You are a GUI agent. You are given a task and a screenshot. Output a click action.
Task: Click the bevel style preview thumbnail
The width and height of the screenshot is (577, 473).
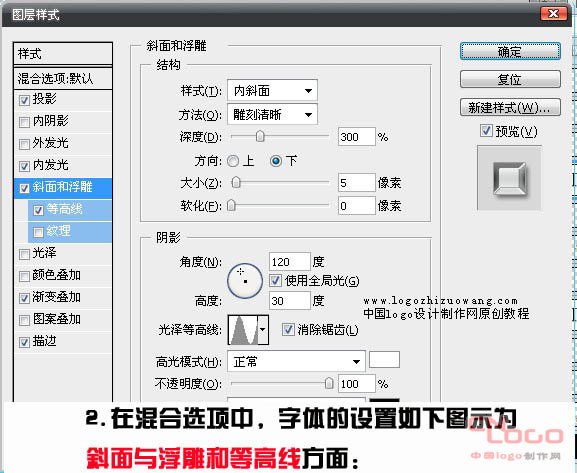click(x=510, y=178)
